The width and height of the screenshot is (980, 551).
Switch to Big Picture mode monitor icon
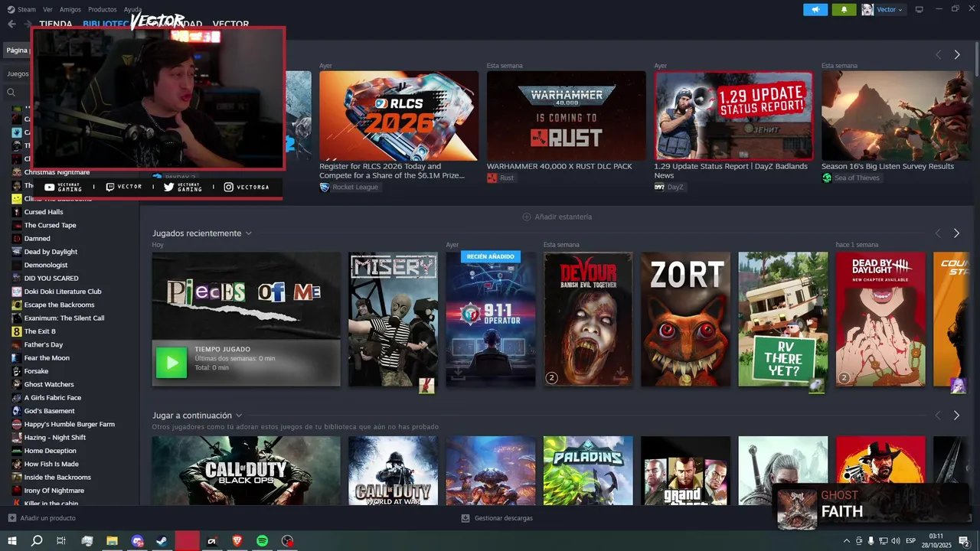(x=920, y=9)
